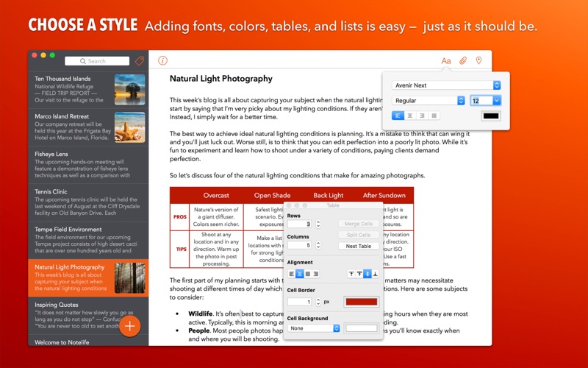Justify cell text in Table panel

tap(308, 274)
